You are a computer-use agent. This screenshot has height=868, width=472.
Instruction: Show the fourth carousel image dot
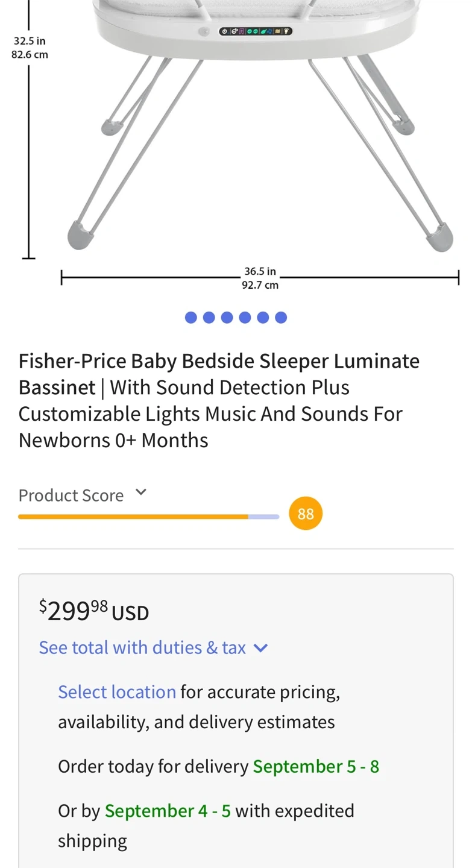[x=245, y=318]
